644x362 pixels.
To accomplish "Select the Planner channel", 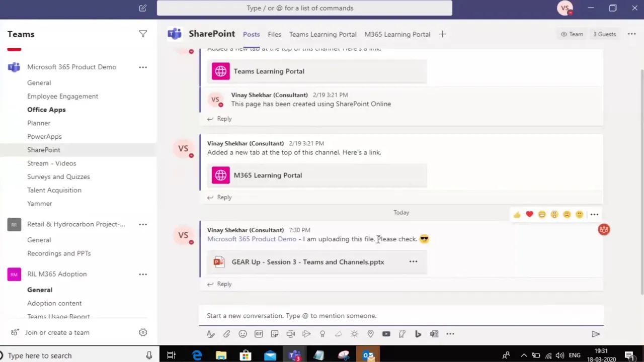I will 39,123.
